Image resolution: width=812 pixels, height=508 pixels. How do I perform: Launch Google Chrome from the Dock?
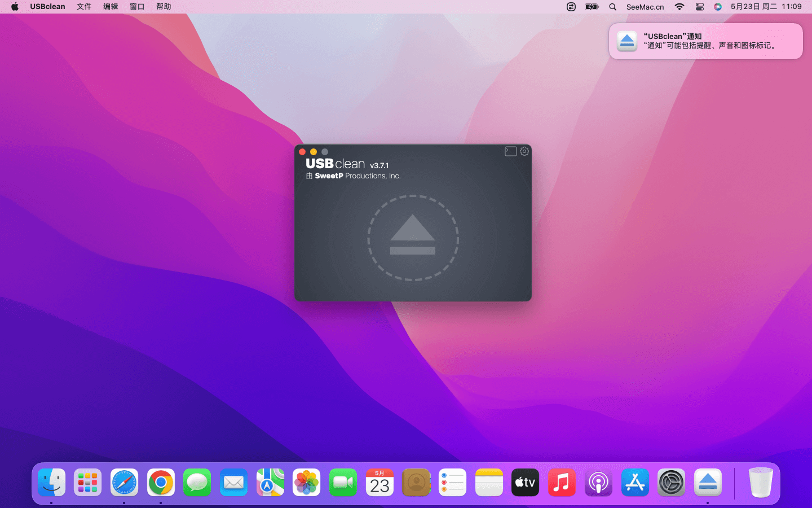[161, 483]
